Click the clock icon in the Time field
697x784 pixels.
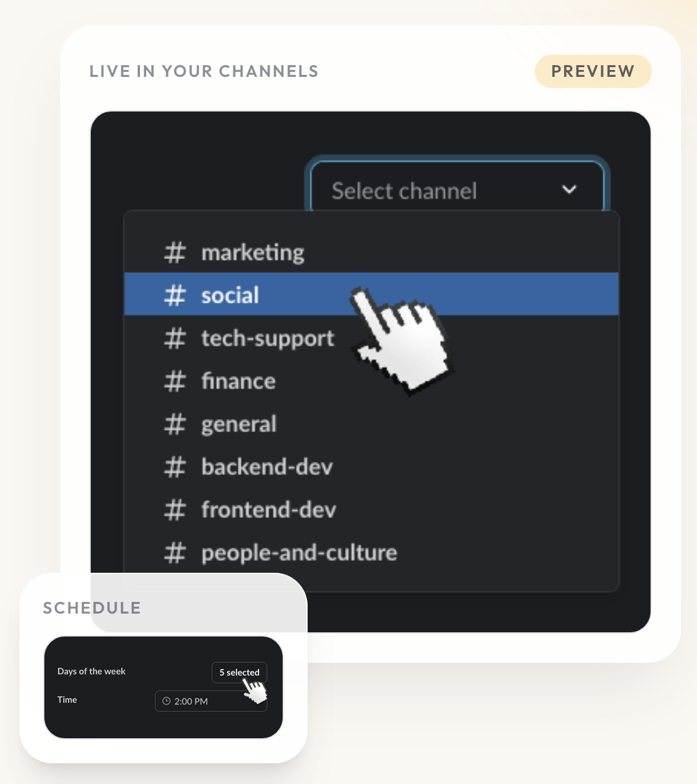tap(166, 701)
